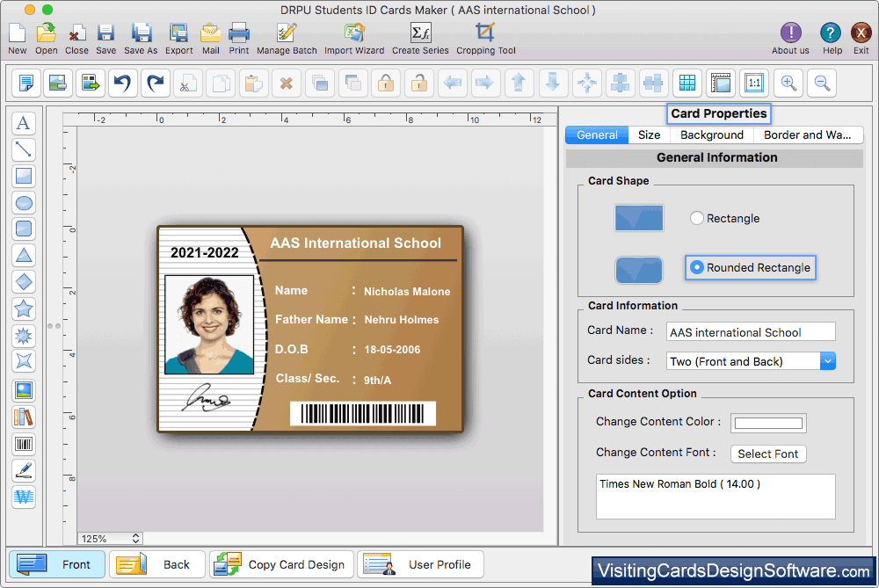Viewport: 879px width, 588px height.
Task: Select the Triangle shape tool
Action: pos(24,256)
